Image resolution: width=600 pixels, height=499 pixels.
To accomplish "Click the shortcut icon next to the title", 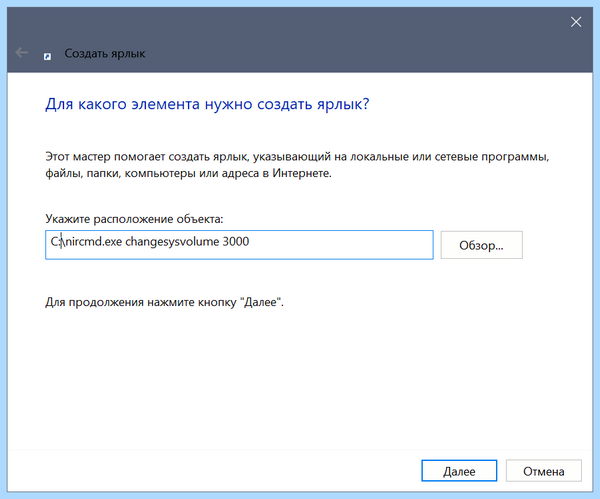I will (x=47, y=57).
